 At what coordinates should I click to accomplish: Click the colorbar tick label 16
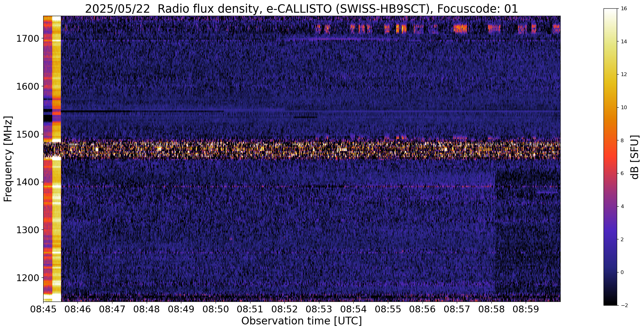[x=624, y=9]
